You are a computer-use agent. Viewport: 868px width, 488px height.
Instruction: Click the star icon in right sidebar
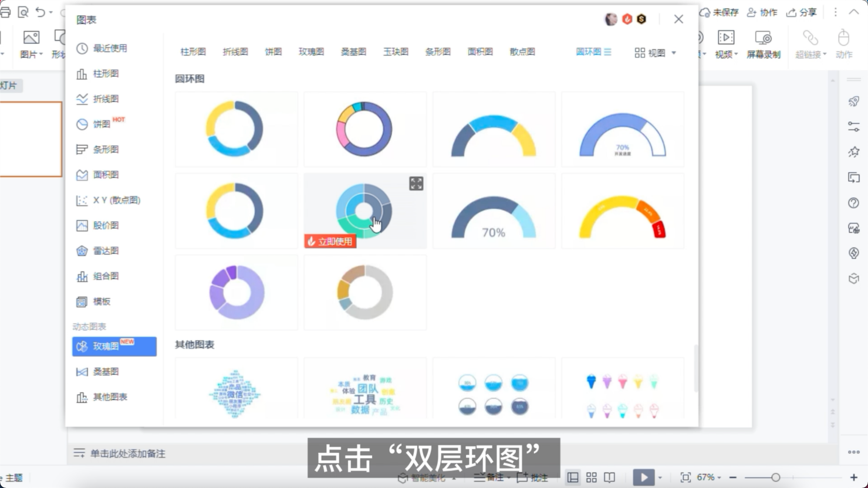pos(854,152)
